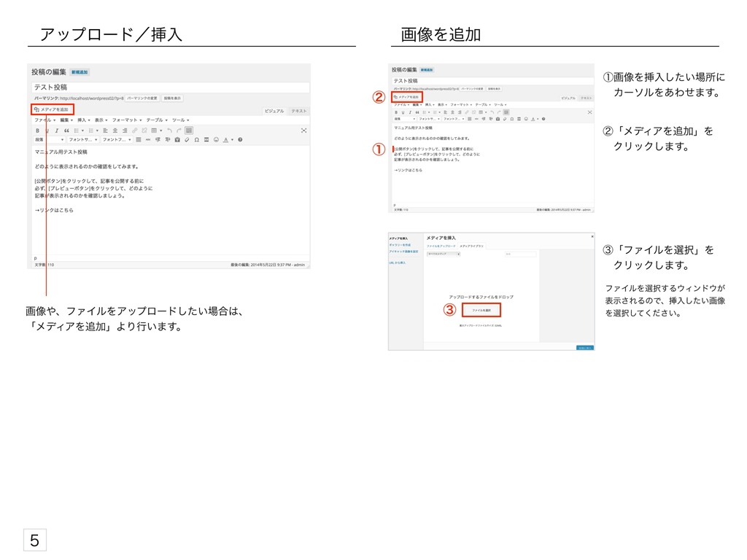Select the メディアライブラリ tab in media dialog

click(x=471, y=246)
